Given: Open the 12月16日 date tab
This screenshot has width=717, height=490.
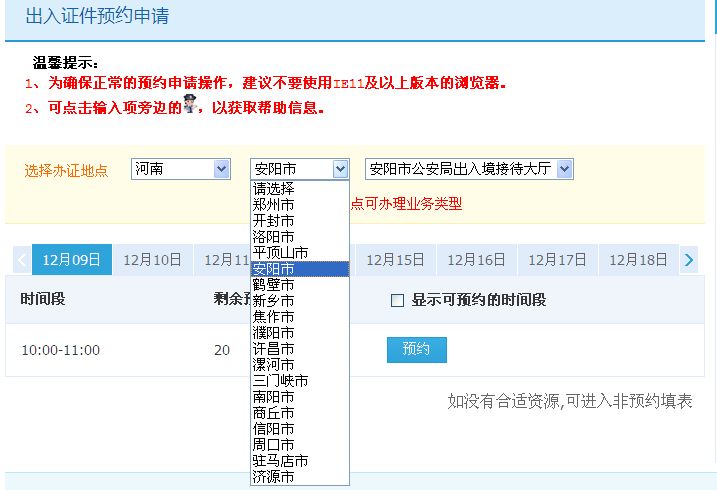Looking at the screenshot, I should coord(476,260).
